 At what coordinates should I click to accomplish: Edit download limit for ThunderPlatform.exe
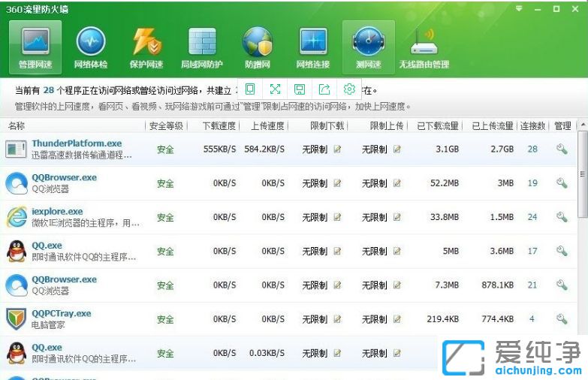pyautogui.click(x=337, y=149)
